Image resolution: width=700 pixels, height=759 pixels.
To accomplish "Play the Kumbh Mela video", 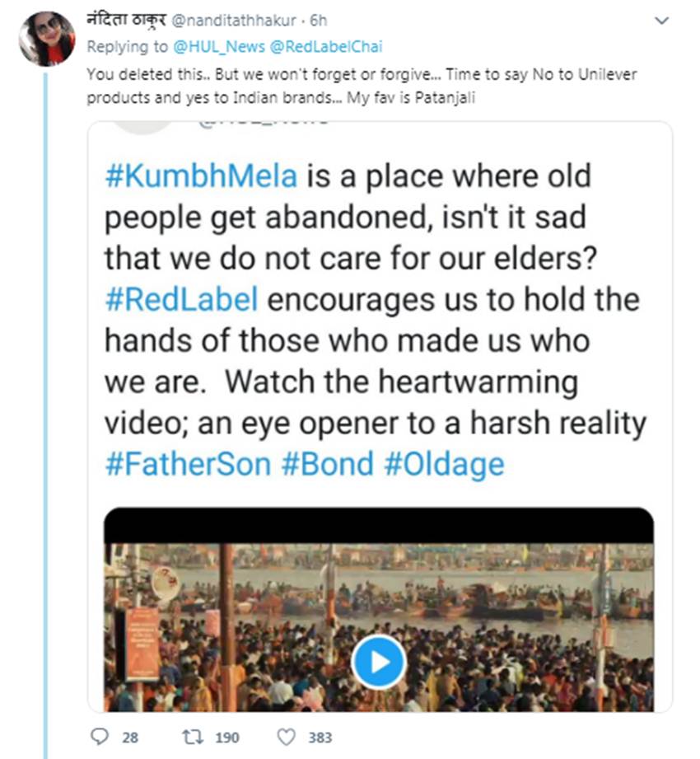I will click(x=378, y=663).
